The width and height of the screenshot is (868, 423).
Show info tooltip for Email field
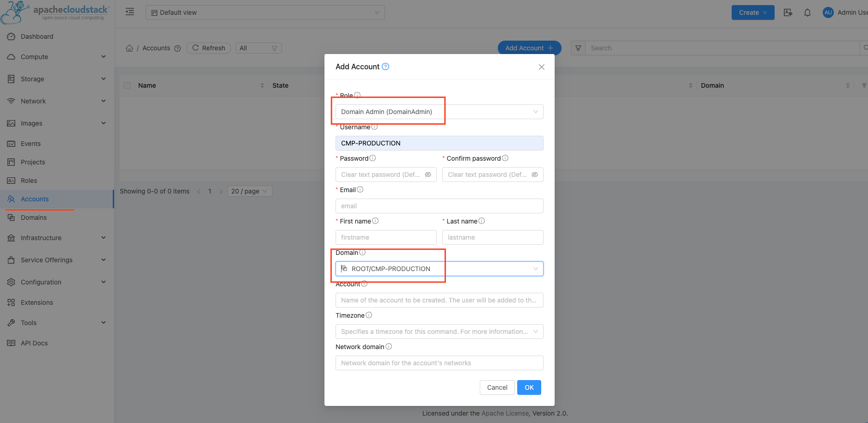point(360,189)
